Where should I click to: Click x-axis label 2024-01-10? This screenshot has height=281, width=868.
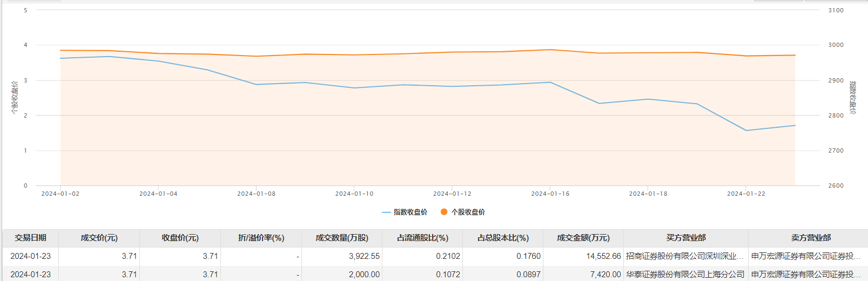[x=354, y=194]
